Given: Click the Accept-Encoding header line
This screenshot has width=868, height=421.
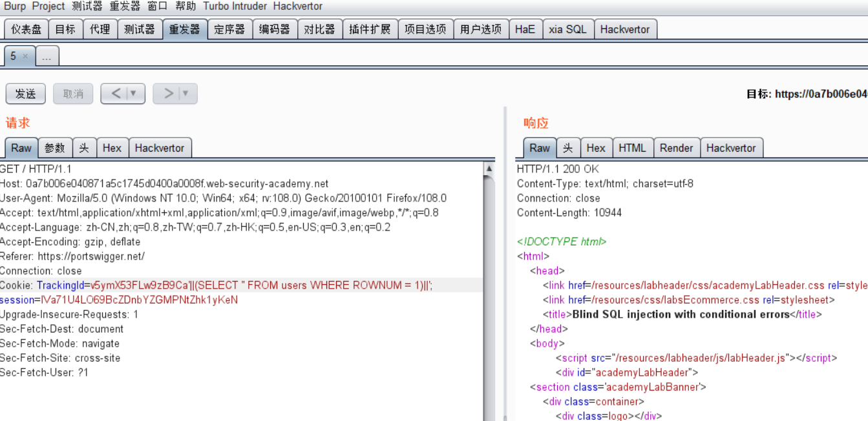Looking at the screenshot, I should point(70,241).
